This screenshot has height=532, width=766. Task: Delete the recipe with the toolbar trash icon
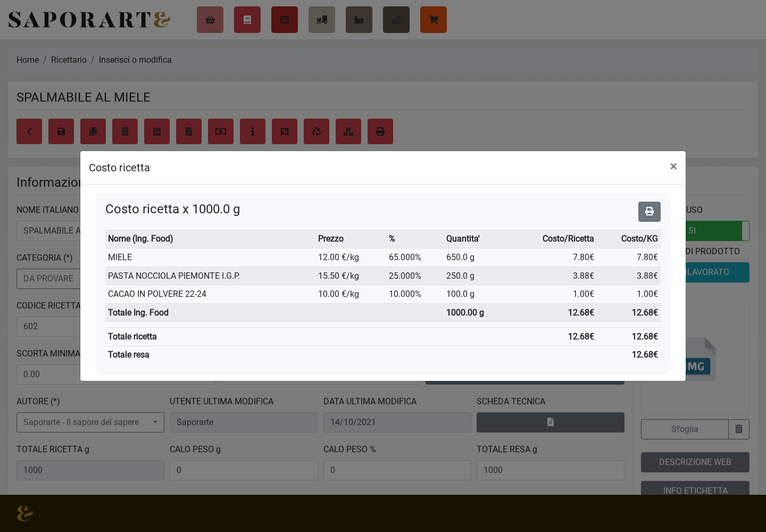tap(125, 131)
